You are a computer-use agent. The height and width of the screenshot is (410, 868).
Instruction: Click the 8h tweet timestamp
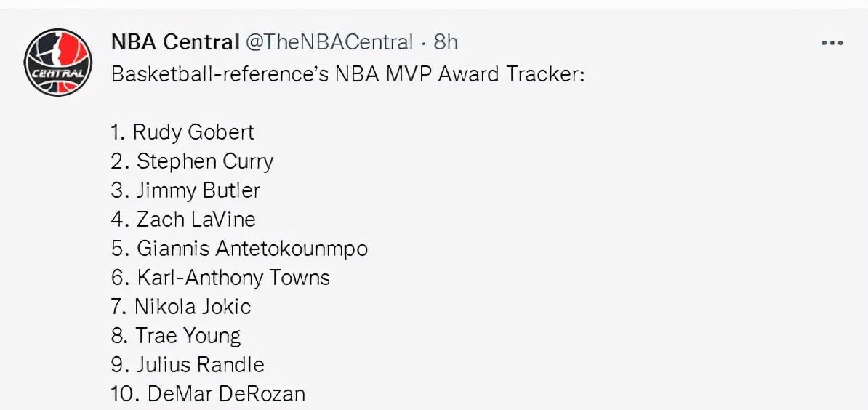[446, 41]
